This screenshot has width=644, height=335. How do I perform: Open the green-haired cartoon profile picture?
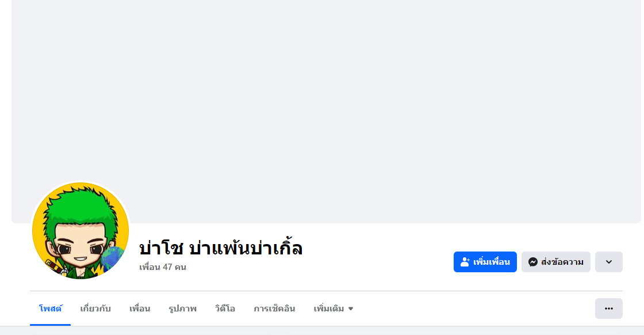80,230
